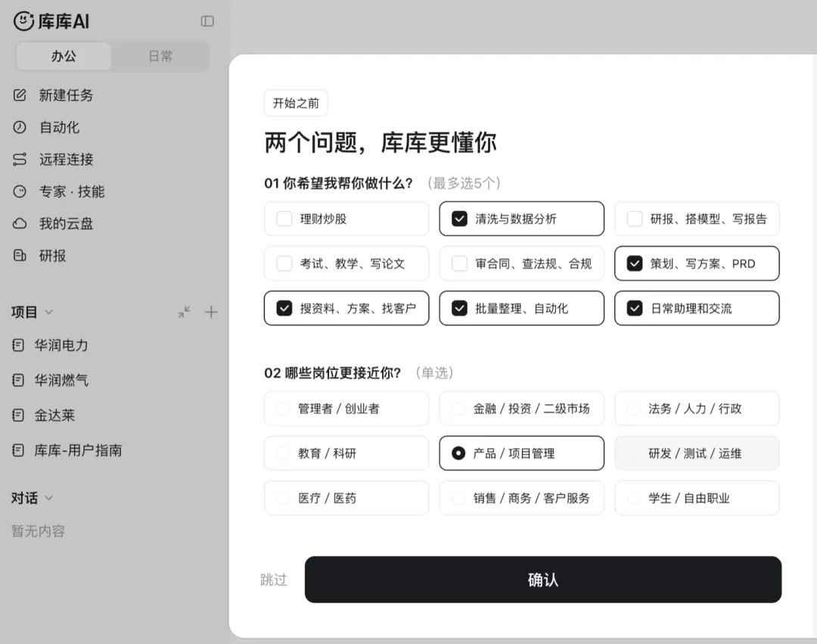Select the 研发 / 测试 / 运维 option
The height and width of the screenshot is (644, 817).
tap(697, 453)
